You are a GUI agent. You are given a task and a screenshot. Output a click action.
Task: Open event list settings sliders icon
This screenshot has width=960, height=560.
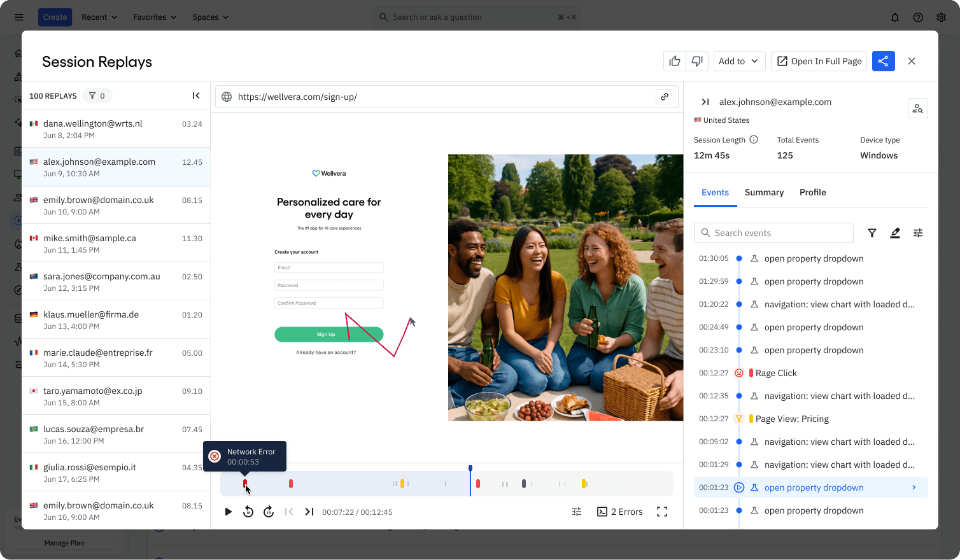[917, 233]
